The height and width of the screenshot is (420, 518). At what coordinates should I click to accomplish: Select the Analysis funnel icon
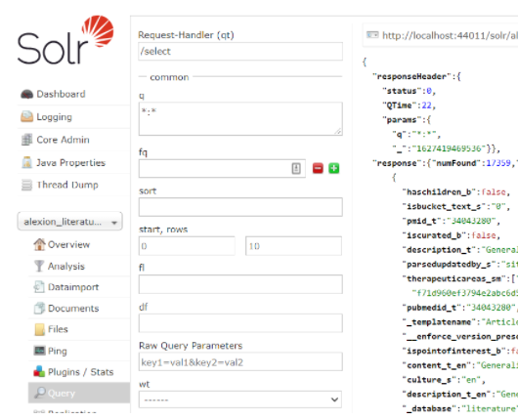coord(39,266)
